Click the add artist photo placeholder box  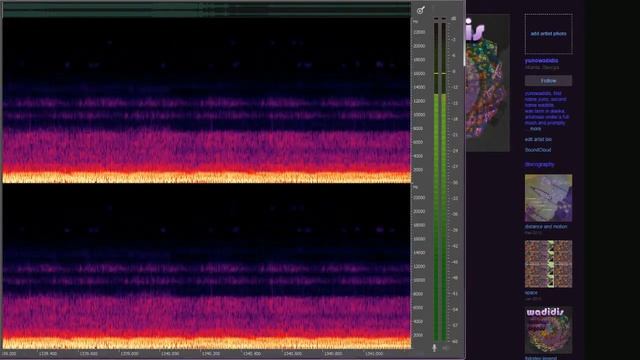[x=549, y=34]
